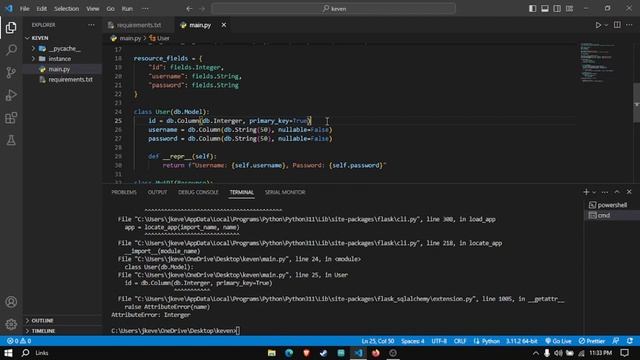Open errors and warnings status indicator
The width and height of the screenshot is (640, 360).
click(19, 341)
